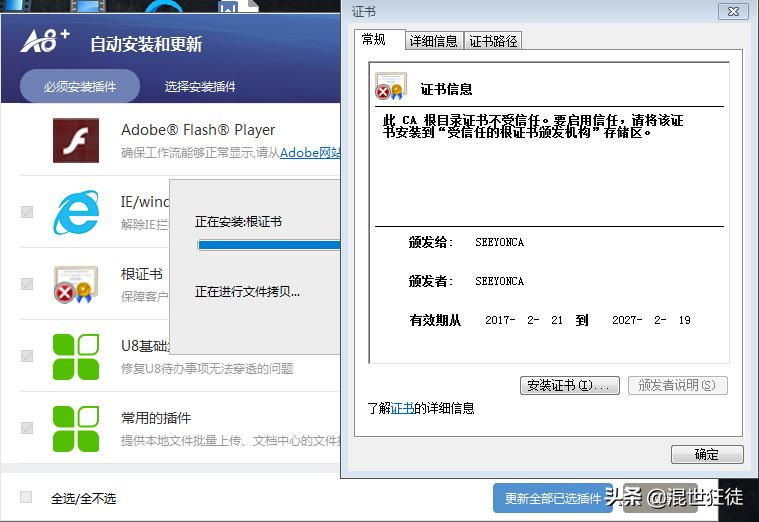
Task: Click the 颁发者 SEEYONCA value
Action: point(500,281)
